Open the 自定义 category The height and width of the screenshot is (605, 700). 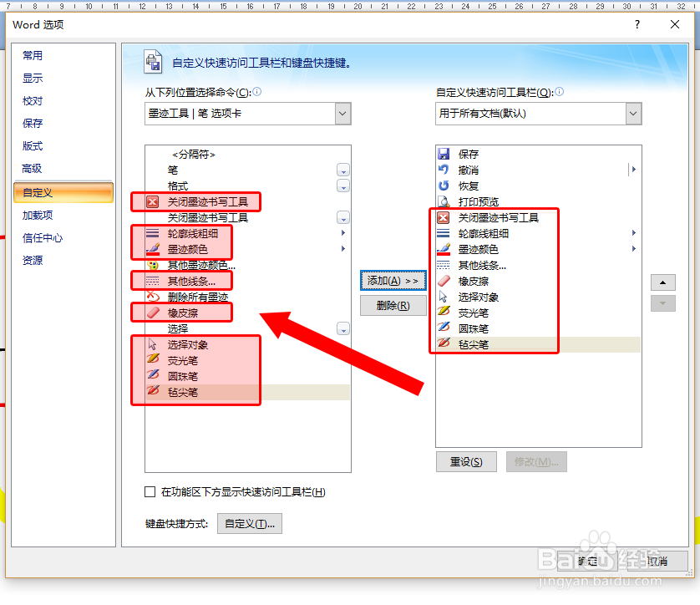tap(63, 192)
